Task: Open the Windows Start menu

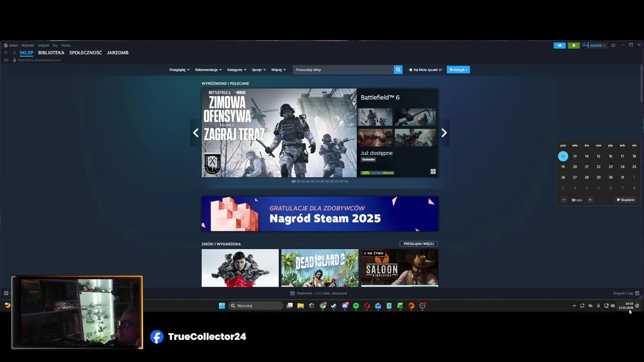Action: coord(222,306)
